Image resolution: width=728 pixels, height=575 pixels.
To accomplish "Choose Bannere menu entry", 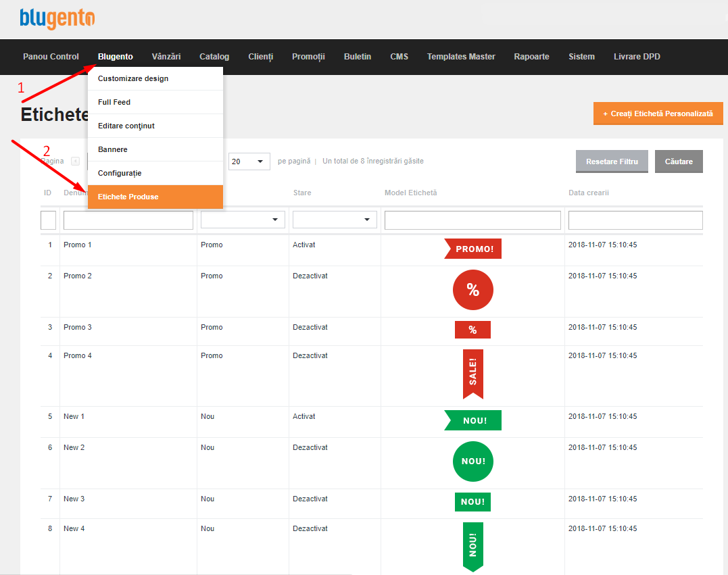I will (x=155, y=149).
